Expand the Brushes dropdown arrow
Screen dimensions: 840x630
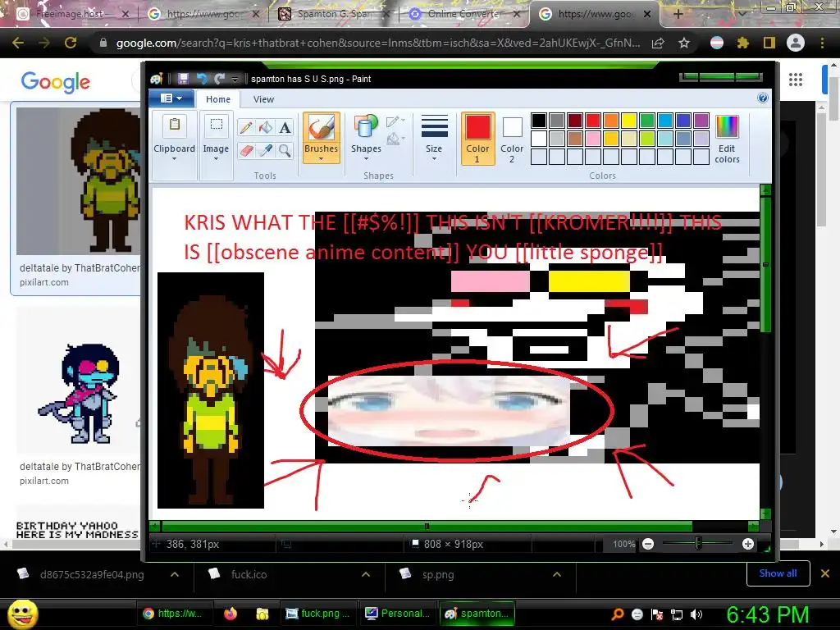[x=321, y=159]
